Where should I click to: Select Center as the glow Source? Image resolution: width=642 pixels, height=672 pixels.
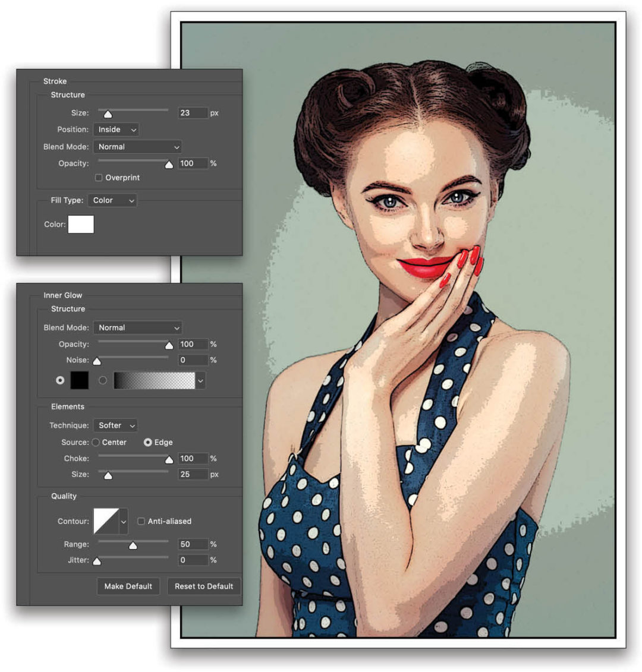click(x=96, y=442)
